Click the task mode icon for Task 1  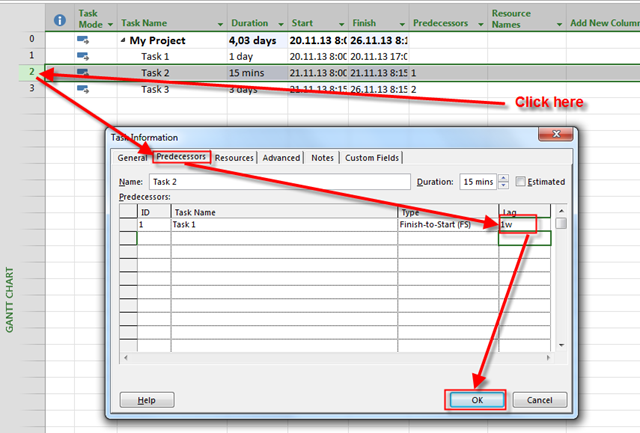pos(83,56)
